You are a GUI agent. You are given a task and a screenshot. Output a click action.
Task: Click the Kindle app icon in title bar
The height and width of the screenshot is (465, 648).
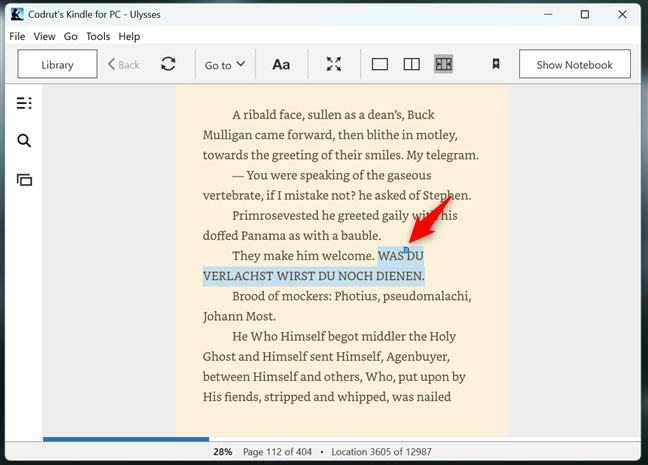point(17,14)
